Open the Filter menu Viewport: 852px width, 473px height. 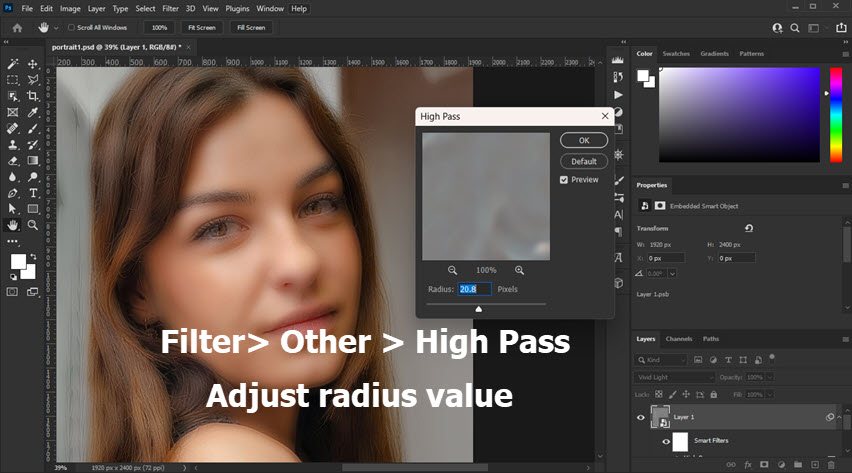point(170,9)
